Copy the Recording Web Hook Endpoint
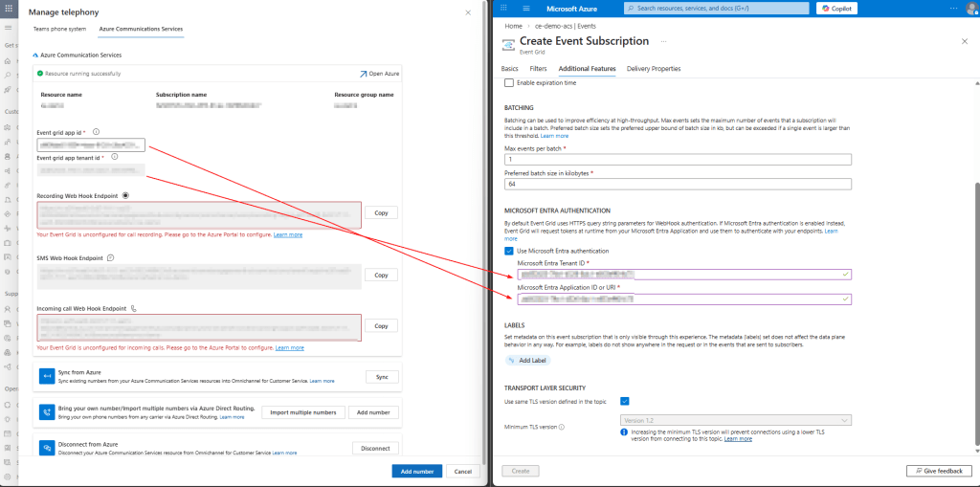The width and height of the screenshot is (980, 487). [380, 212]
